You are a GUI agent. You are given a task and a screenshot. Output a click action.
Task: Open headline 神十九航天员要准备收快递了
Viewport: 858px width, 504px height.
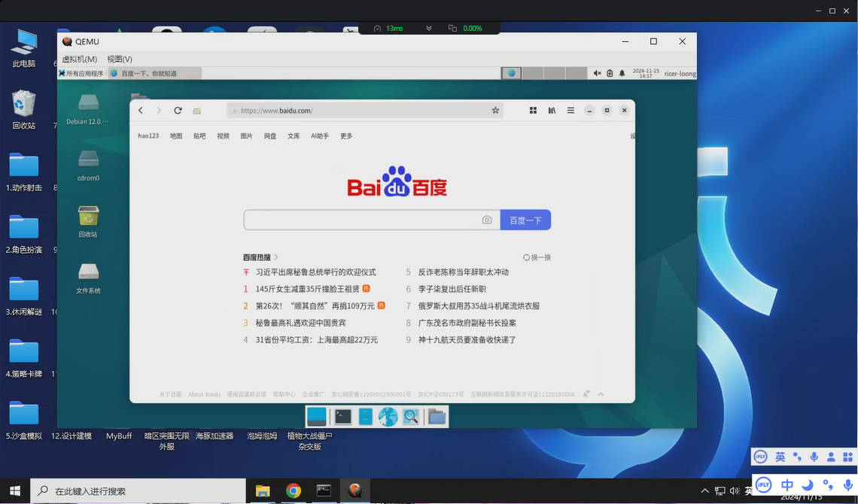(467, 340)
